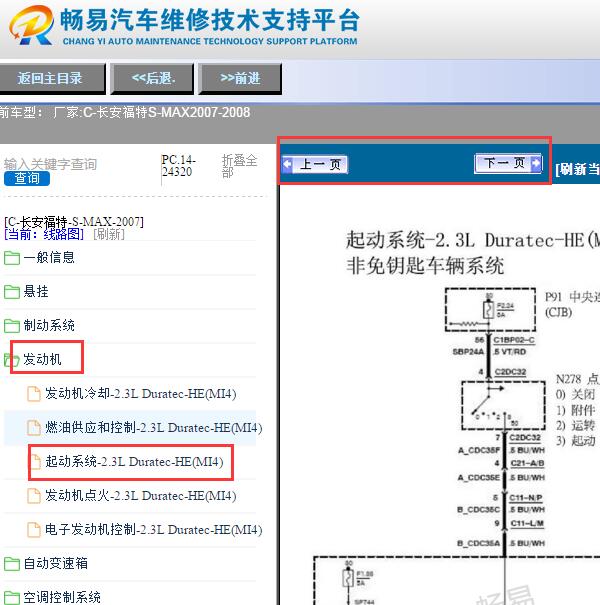The width and height of the screenshot is (600, 605).
Task: Click the [刷新] link beside 线路图
Action: click(x=109, y=234)
